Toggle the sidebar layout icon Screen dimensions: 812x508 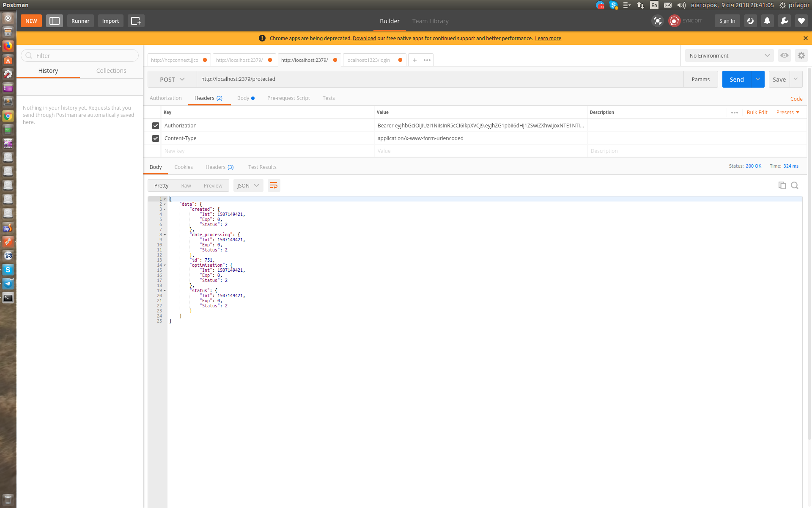[x=55, y=21]
